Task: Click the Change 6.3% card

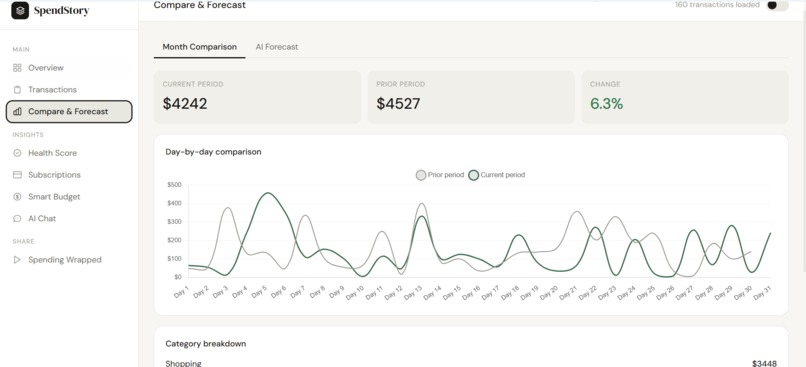Action: tap(685, 97)
